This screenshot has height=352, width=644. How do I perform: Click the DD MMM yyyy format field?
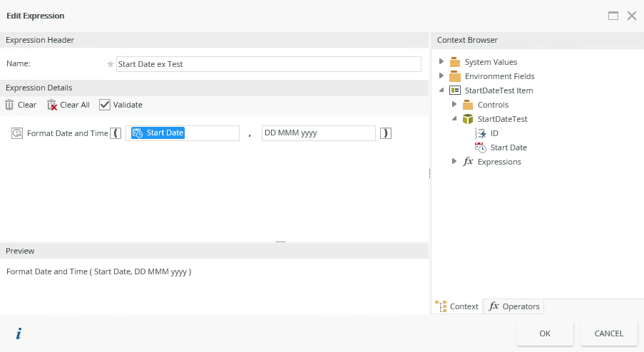[318, 133]
